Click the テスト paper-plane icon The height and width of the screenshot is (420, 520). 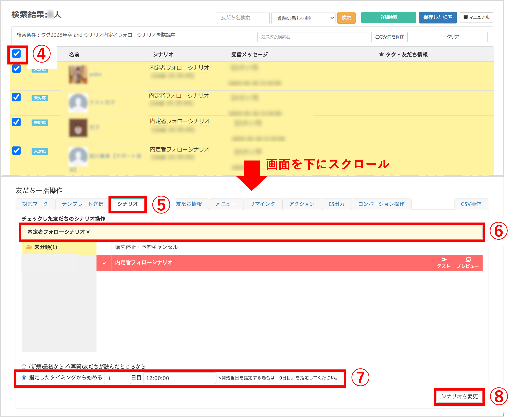tap(444, 260)
